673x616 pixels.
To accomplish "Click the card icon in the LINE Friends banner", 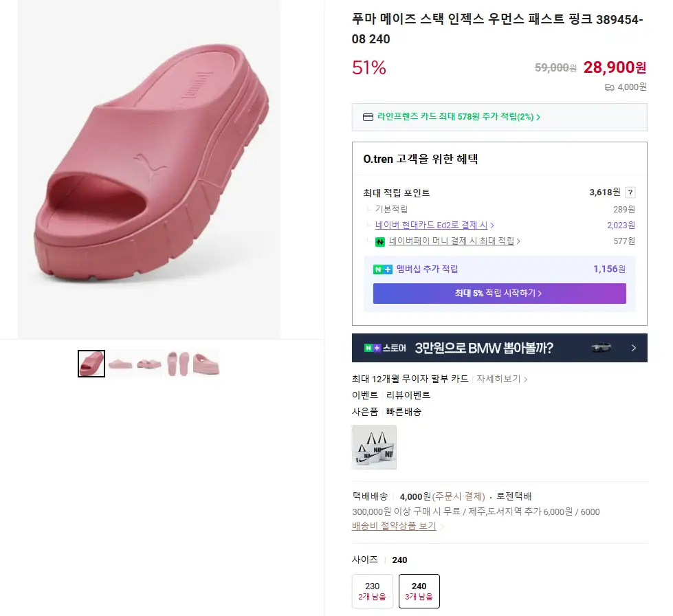I will (x=368, y=117).
